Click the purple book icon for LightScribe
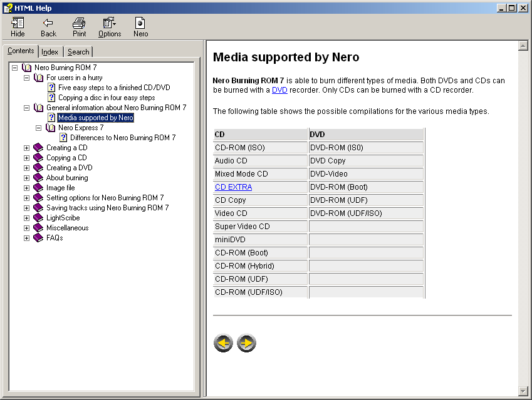Image resolution: width=532 pixels, height=400 pixels. point(38,218)
